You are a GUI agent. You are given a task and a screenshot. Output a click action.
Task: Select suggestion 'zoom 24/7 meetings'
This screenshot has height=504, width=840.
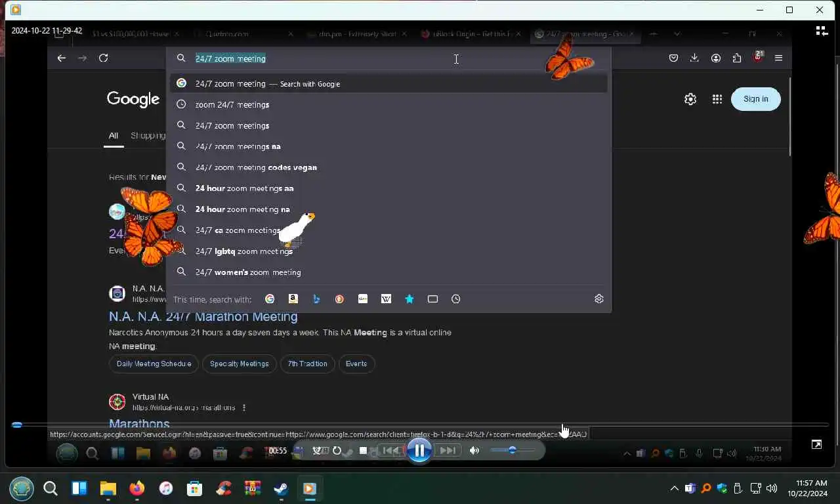click(388, 104)
